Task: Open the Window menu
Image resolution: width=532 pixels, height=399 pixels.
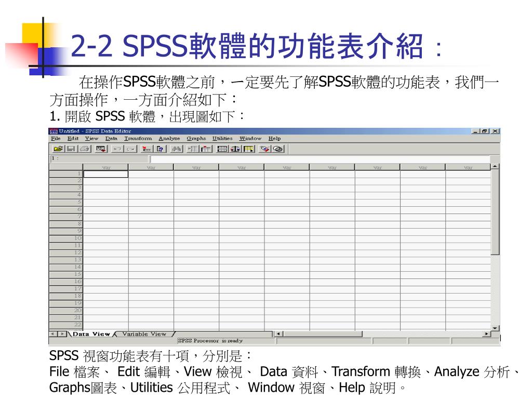Action: point(250,138)
